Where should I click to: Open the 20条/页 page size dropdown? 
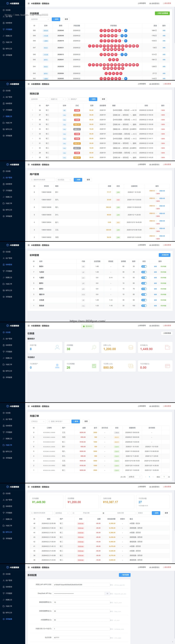click(x=135, y=477)
